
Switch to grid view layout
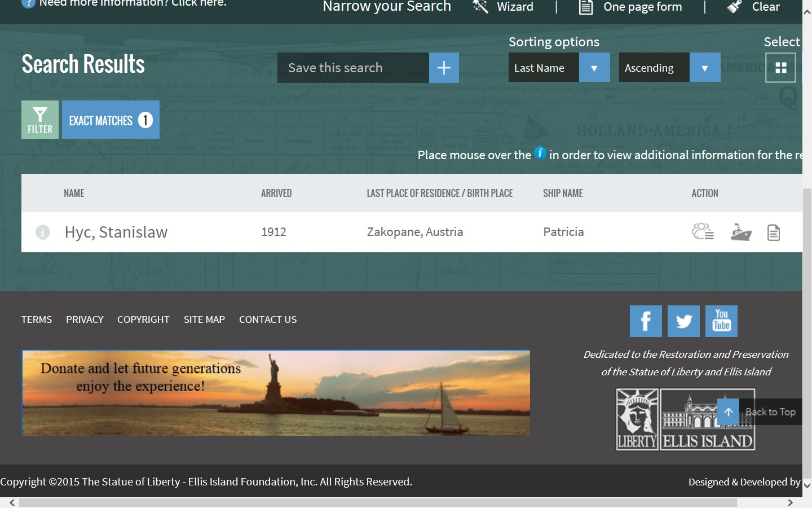point(780,68)
